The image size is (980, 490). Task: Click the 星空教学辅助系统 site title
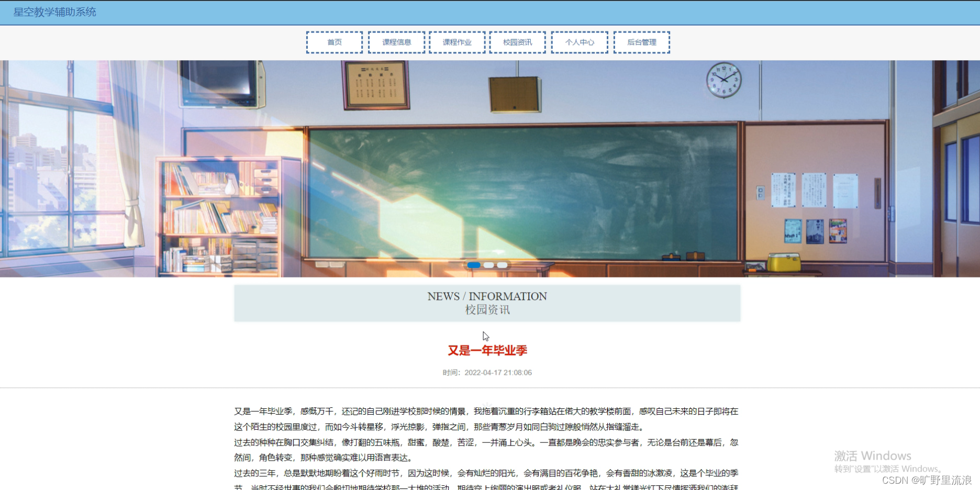(x=54, y=12)
